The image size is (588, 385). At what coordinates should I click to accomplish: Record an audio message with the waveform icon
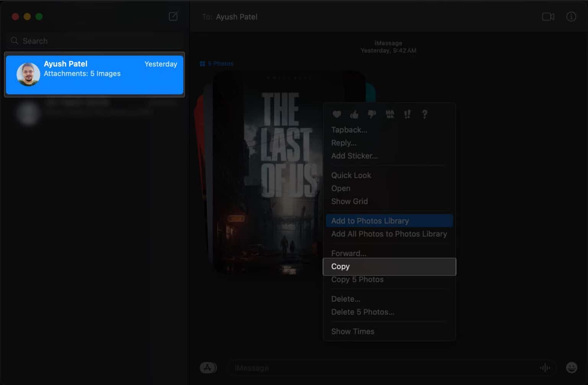pos(545,367)
